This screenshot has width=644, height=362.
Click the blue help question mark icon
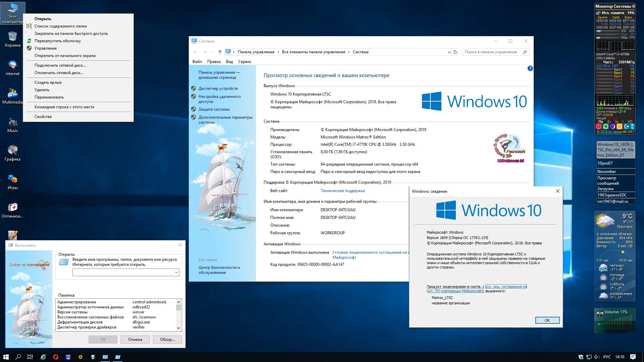tap(530, 68)
